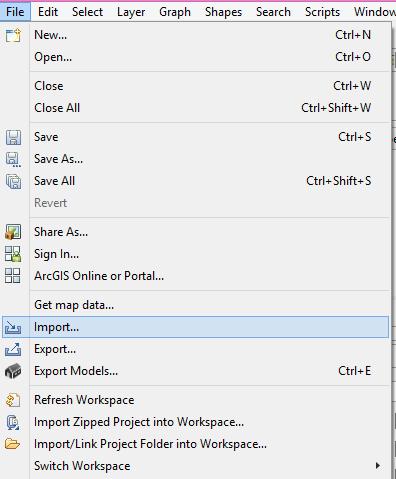396x479 pixels.
Task: Click the Import Zipped Project icon
Action: [13, 422]
